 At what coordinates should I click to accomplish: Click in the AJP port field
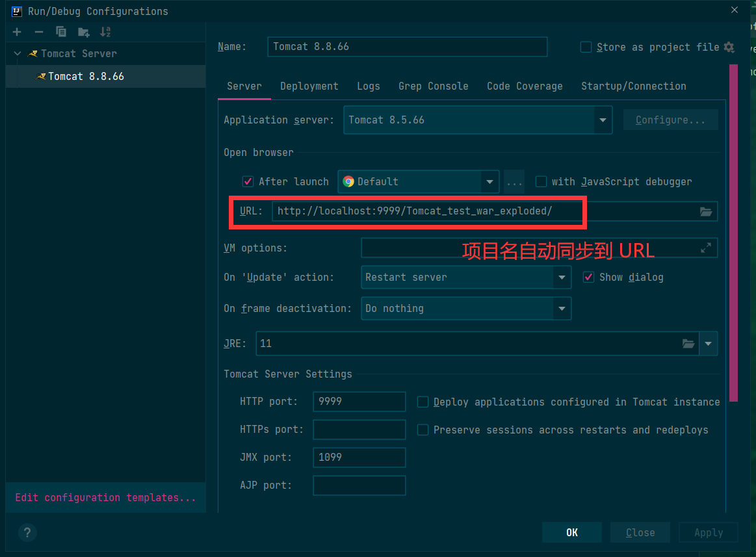359,485
